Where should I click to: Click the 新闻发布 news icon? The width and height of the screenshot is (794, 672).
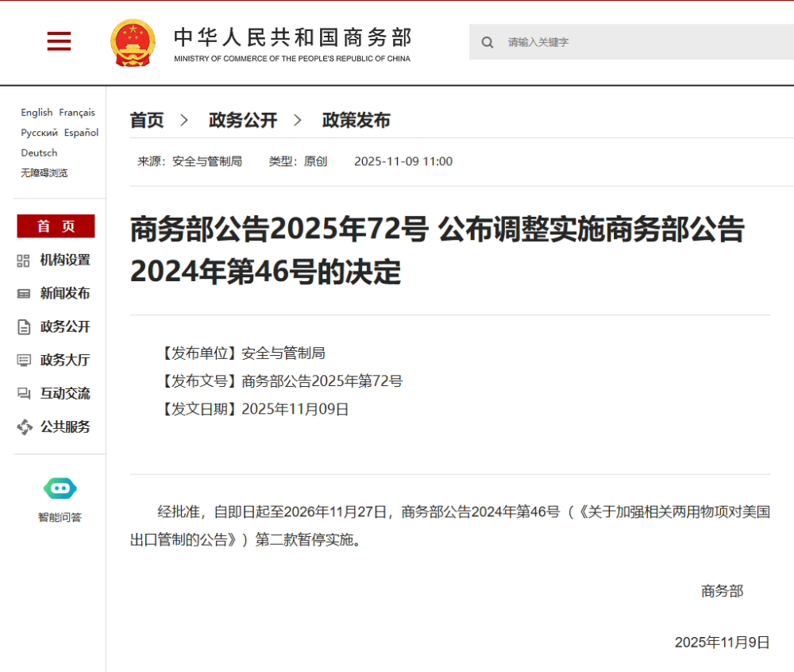point(24,294)
